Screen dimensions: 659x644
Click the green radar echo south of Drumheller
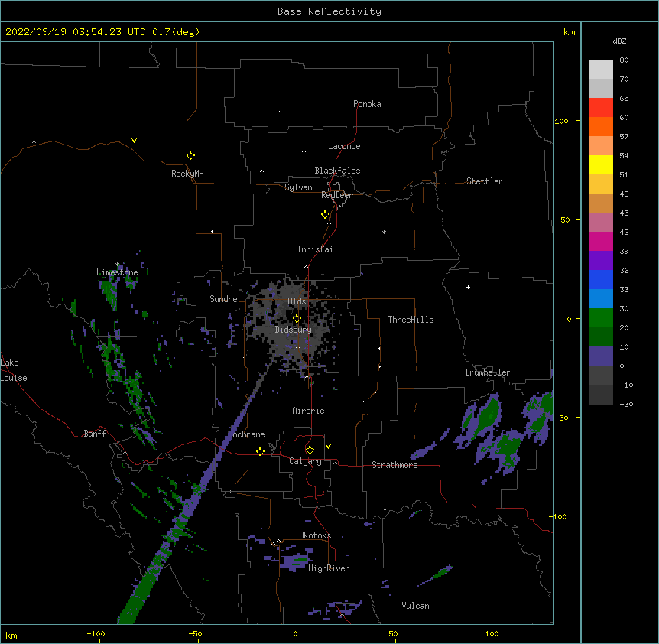[489, 416]
